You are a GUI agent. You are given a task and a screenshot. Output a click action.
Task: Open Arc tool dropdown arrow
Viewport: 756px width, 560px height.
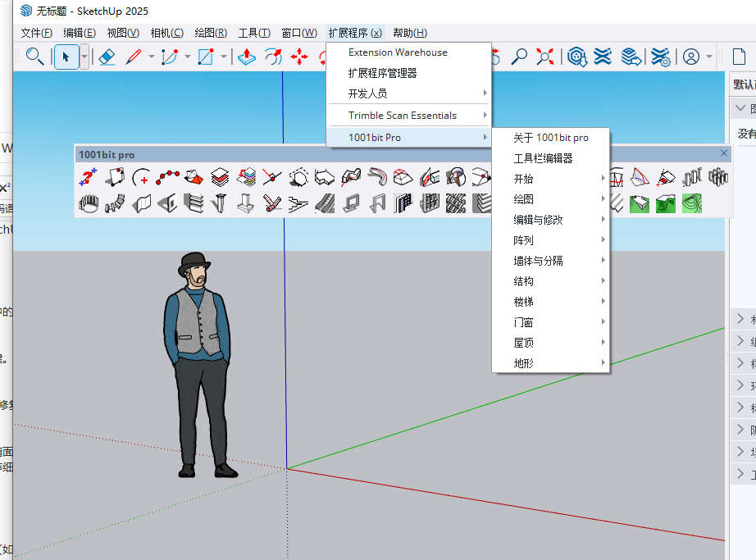point(188,57)
